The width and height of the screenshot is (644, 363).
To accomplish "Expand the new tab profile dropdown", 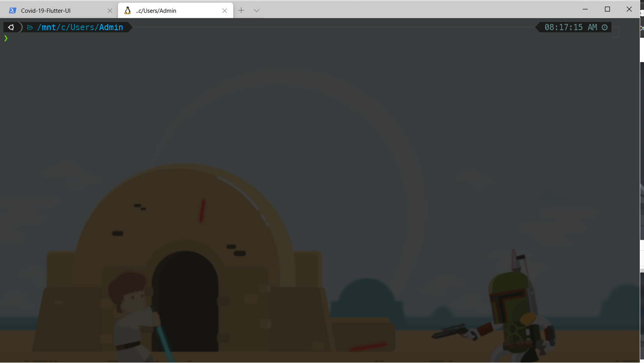I will click(x=256, y=11).
